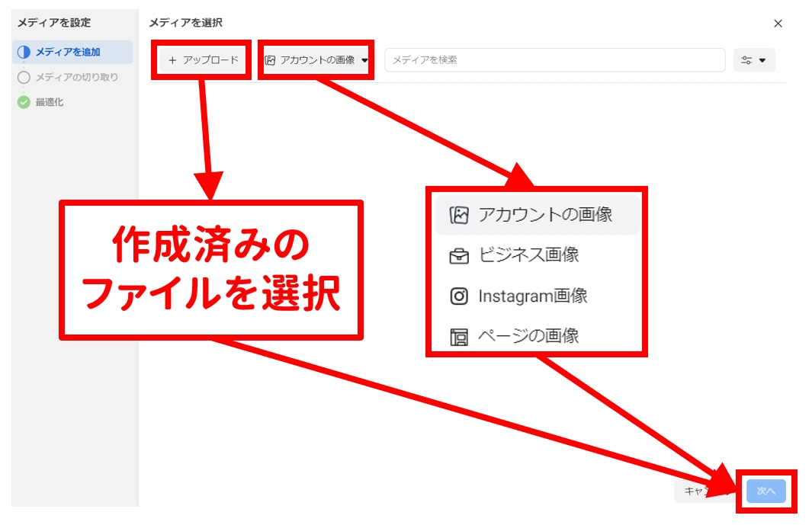Pick ページの画像 in the source list
812x525 pixels.
tap(528, 336)
